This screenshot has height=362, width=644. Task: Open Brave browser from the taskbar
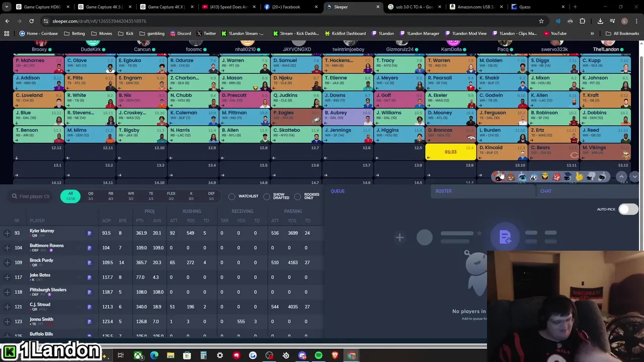click(335, 355)
